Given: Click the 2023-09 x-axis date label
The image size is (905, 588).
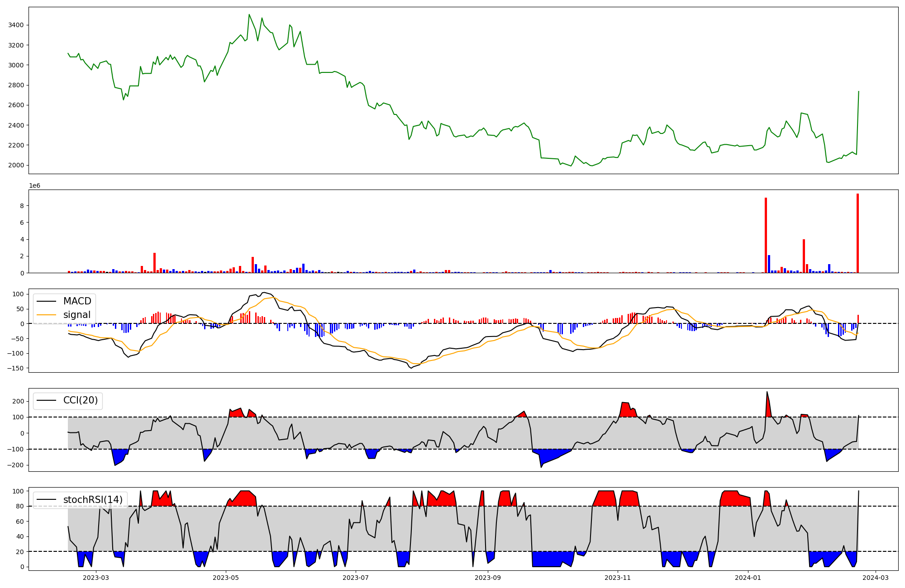Looking at the screenshot, I should (488, 578).
